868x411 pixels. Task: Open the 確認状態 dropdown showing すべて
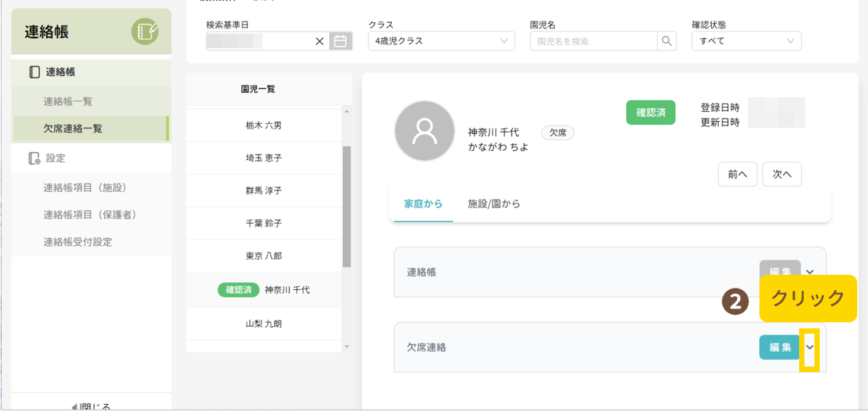click(746, 41)
